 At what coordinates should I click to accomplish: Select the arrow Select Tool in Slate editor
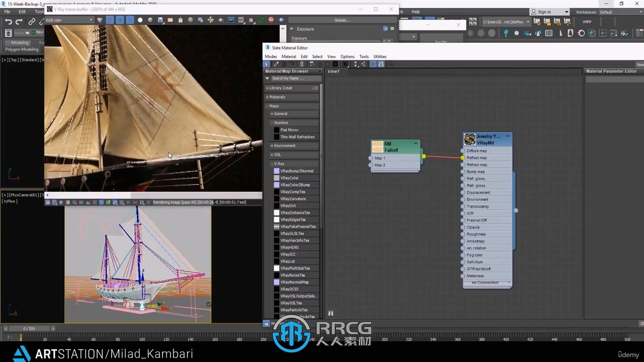point(267,64)
